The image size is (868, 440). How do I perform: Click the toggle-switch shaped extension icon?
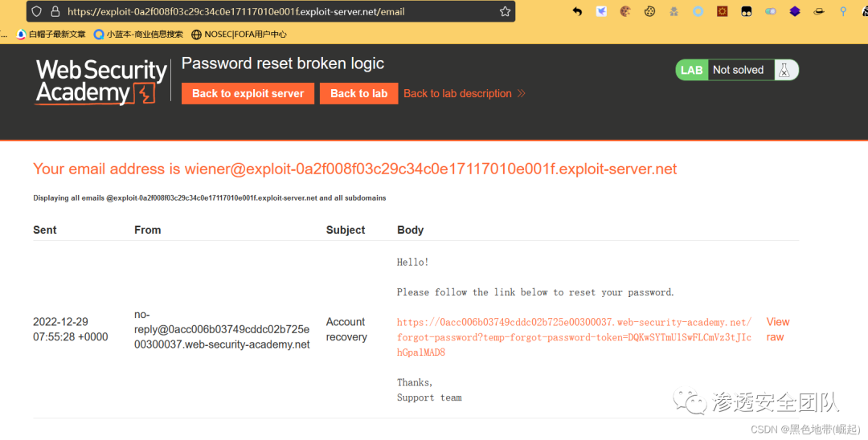click(771, 11)
